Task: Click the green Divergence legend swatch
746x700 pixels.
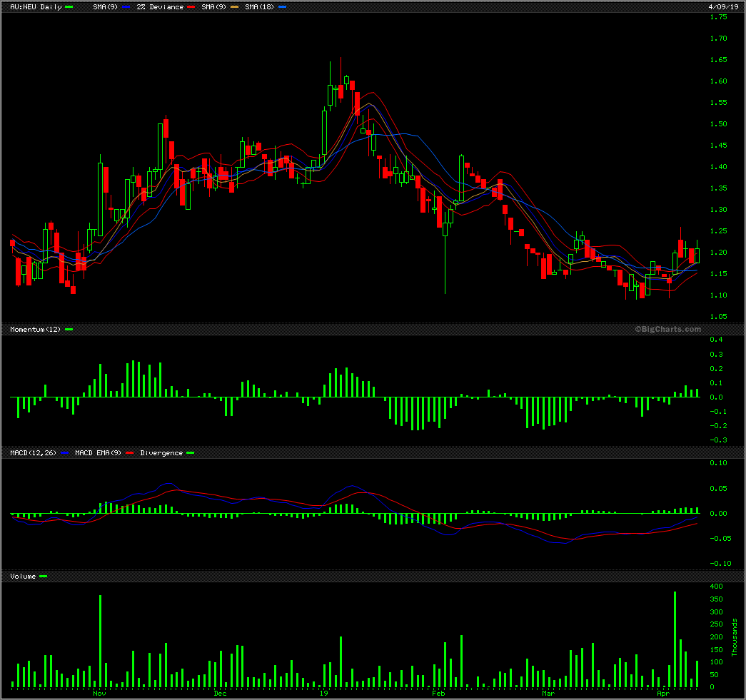Action: point(191,452)
